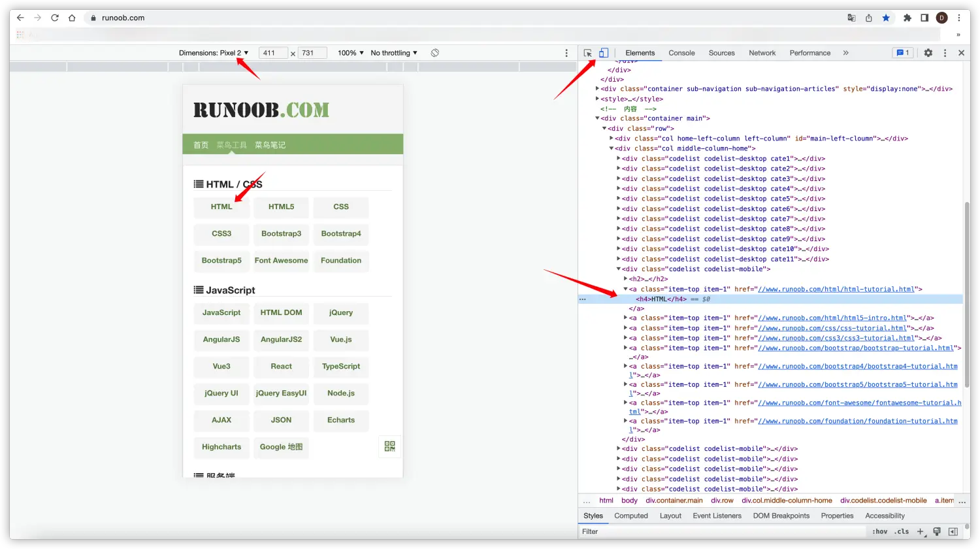Switch to the Console tab

(681, 53)
